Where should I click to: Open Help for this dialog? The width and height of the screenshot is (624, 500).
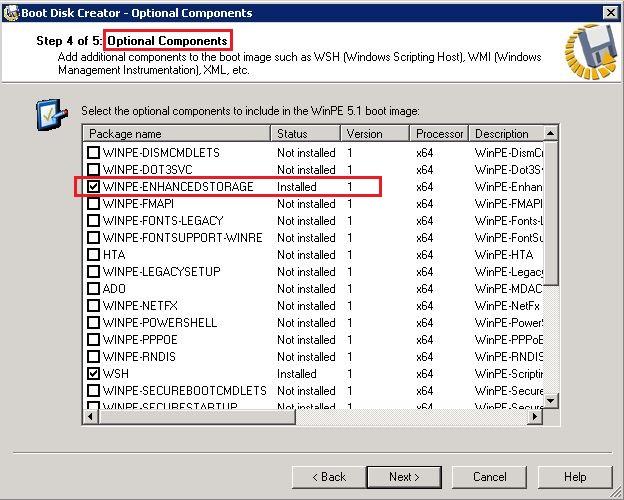(575, 477)
